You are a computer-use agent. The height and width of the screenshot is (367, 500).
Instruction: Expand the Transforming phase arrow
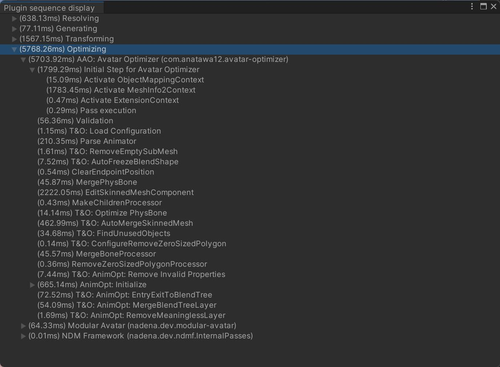(14, 39)
